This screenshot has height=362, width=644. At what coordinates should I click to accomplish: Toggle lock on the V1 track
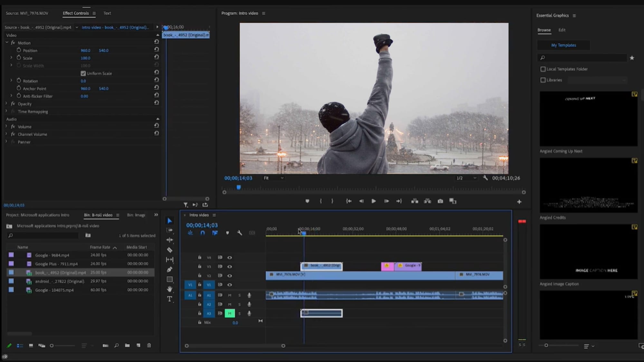[x=200, y=284]
